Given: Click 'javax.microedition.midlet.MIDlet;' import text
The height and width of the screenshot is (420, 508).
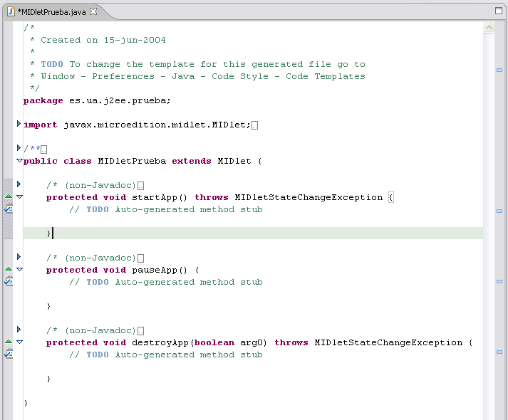Looking at the screenshot, I should [x=157, y=125].
